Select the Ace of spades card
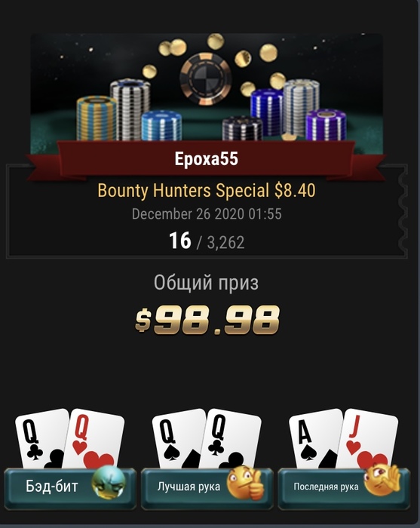420x528 pixels. [x=314, y=439]
